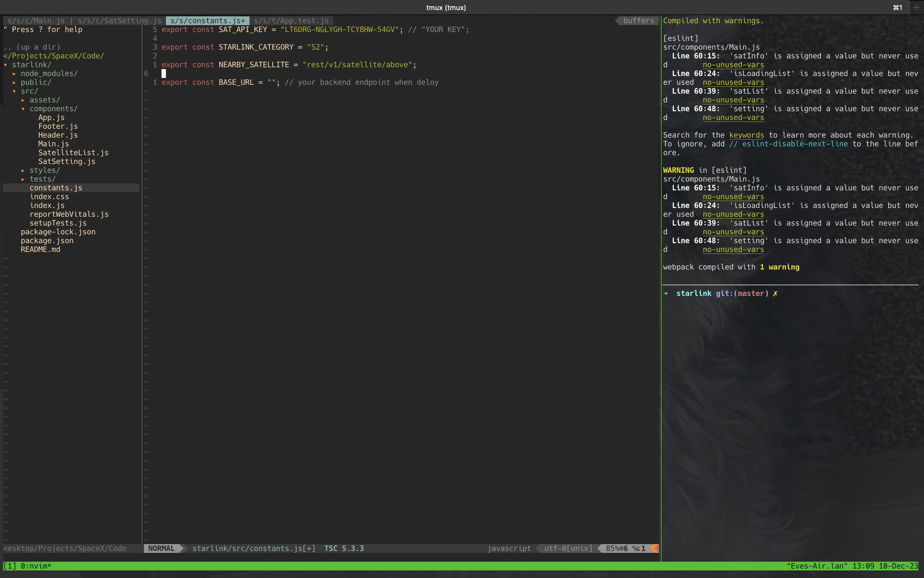924x578 pixels.
Task: Click the TSC 5.3.3 version indicator
Action: (x=344, y=548)
